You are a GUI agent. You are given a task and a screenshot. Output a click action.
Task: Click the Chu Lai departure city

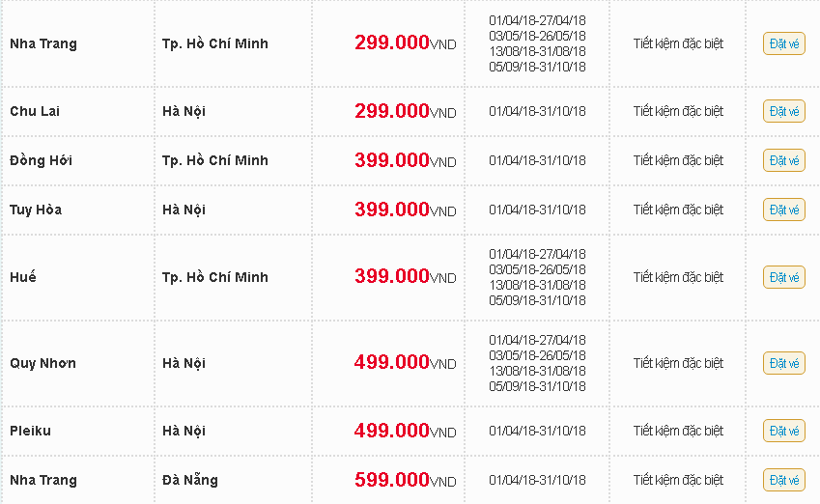(x=35, y=111)
